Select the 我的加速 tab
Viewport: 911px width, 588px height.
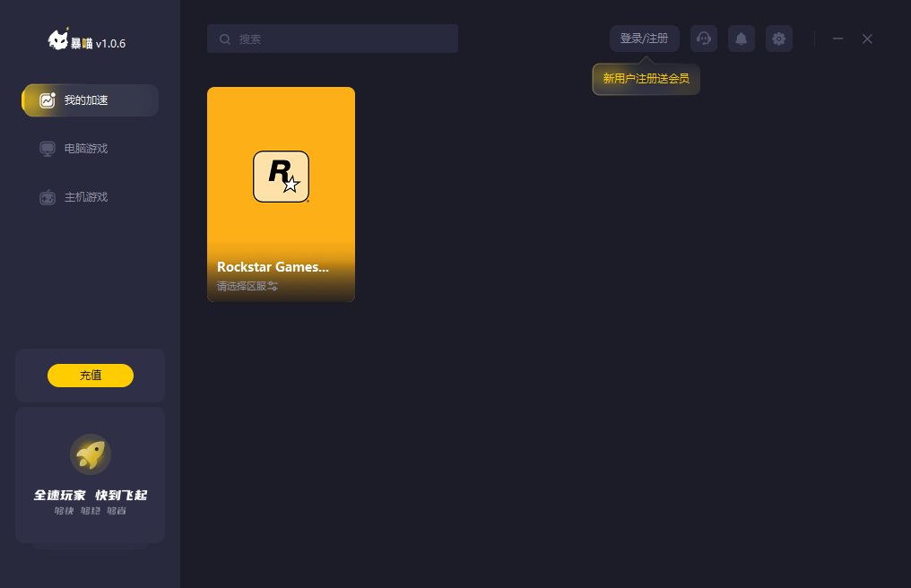tap(90, 100)
